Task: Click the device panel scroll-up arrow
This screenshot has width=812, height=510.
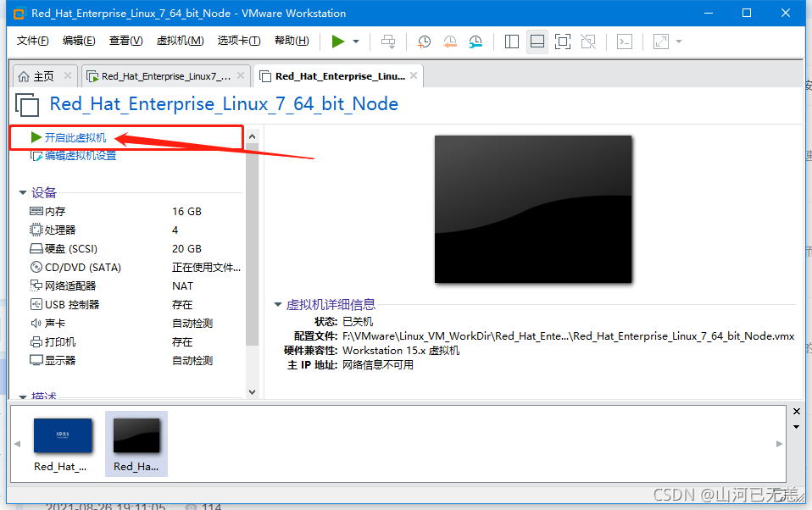Action: point(253,136)
